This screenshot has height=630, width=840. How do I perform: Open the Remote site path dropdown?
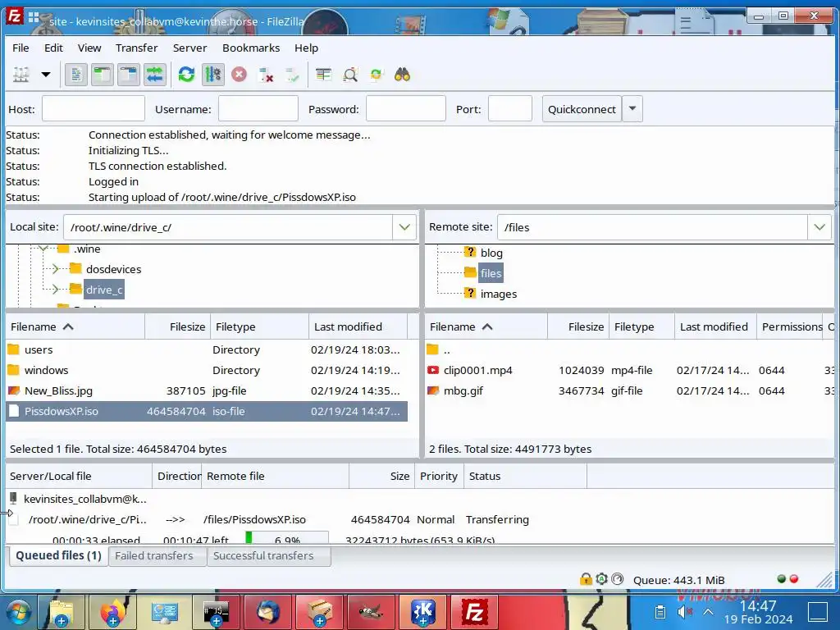click(819, 227)
